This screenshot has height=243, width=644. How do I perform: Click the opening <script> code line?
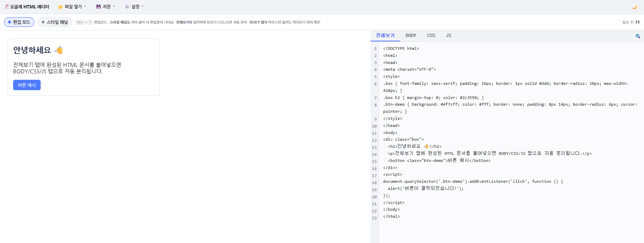click(x=392, y=174)
